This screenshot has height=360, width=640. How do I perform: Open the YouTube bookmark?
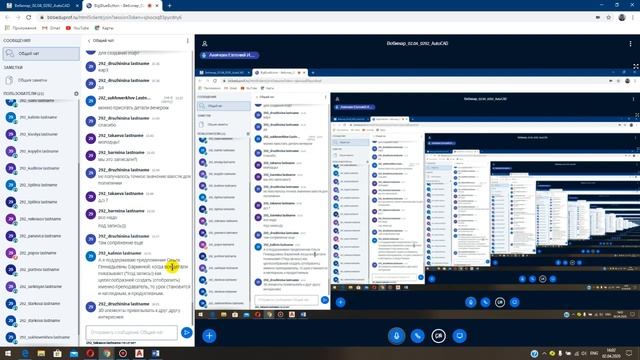(x=77, y=28)
